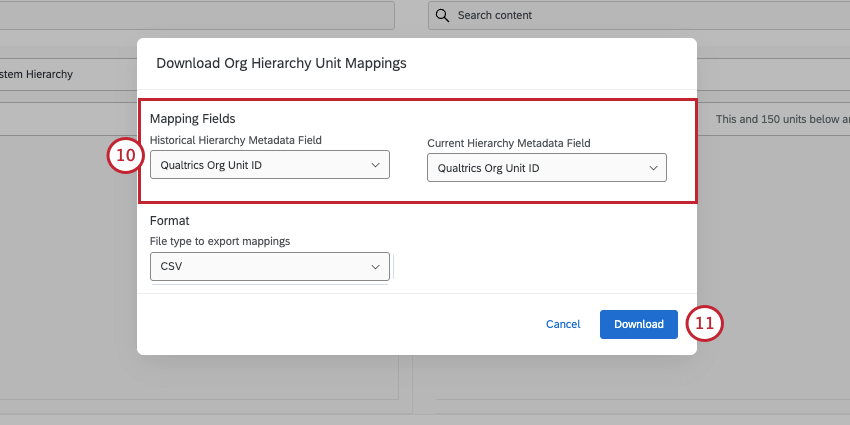
Task: Click the magnifier icon in the search box
Action: pos(443,15)
